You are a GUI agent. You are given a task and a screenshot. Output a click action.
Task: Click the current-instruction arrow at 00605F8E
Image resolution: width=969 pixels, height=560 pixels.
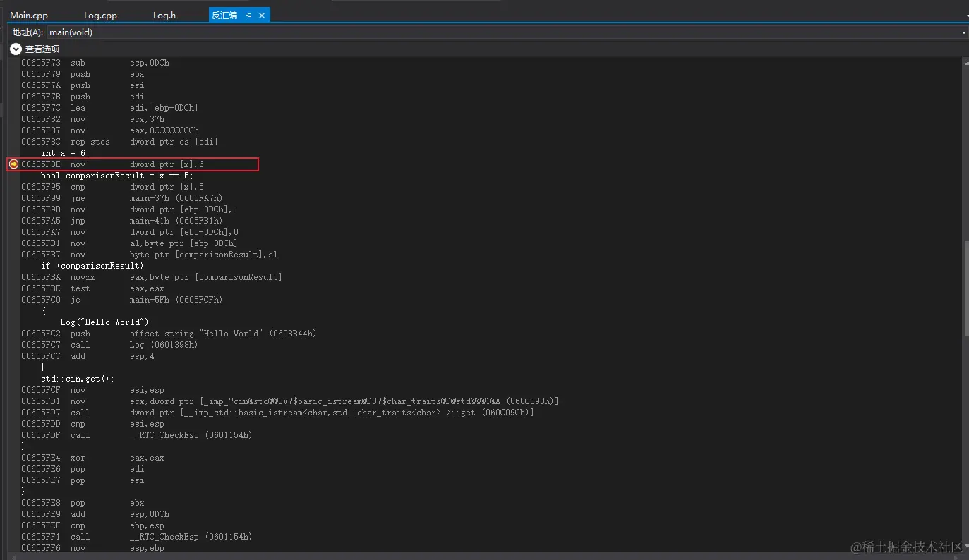coord(13,164)
